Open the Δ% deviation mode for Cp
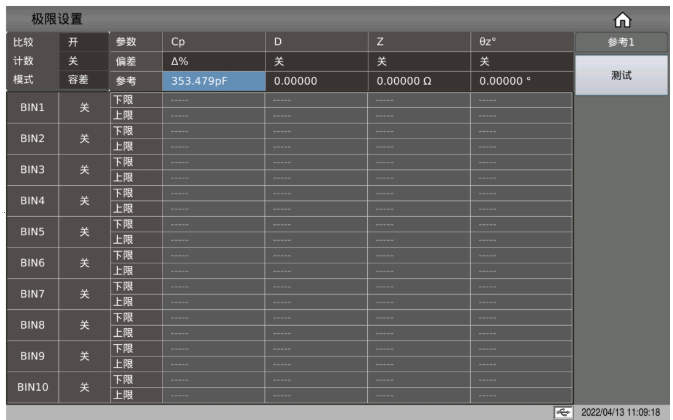673x420 pixels. (214, 61)
